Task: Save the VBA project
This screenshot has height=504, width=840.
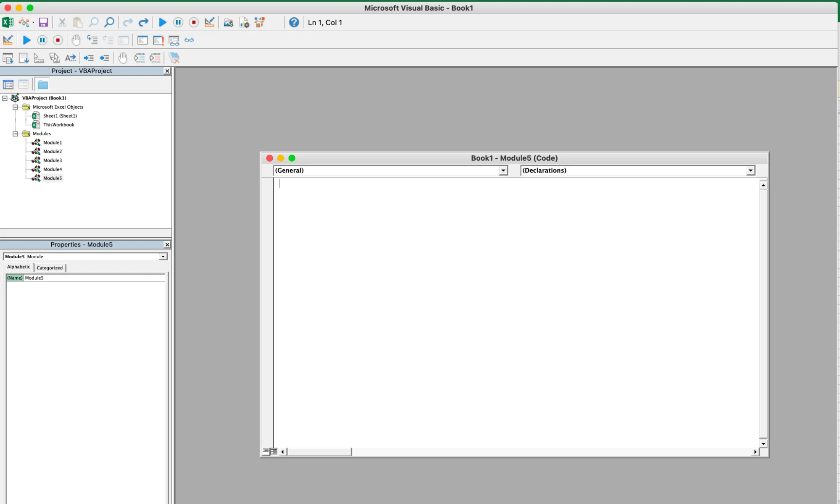Action: (x=43, y=22)
